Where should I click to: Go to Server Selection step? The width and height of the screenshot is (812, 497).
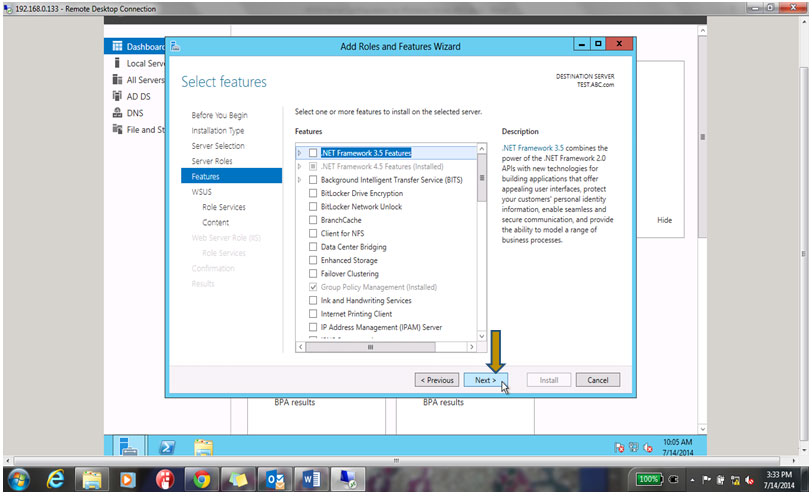(218, 146)
